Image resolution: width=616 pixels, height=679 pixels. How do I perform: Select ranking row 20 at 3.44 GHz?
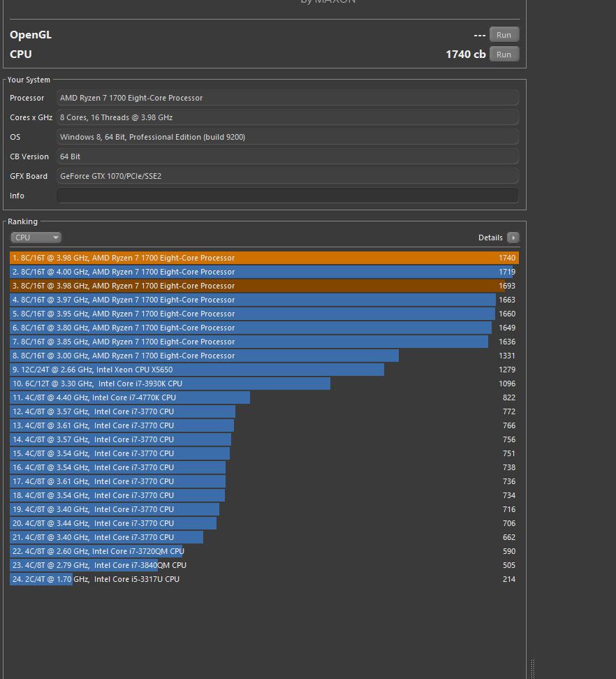click(x=264, y=523)
